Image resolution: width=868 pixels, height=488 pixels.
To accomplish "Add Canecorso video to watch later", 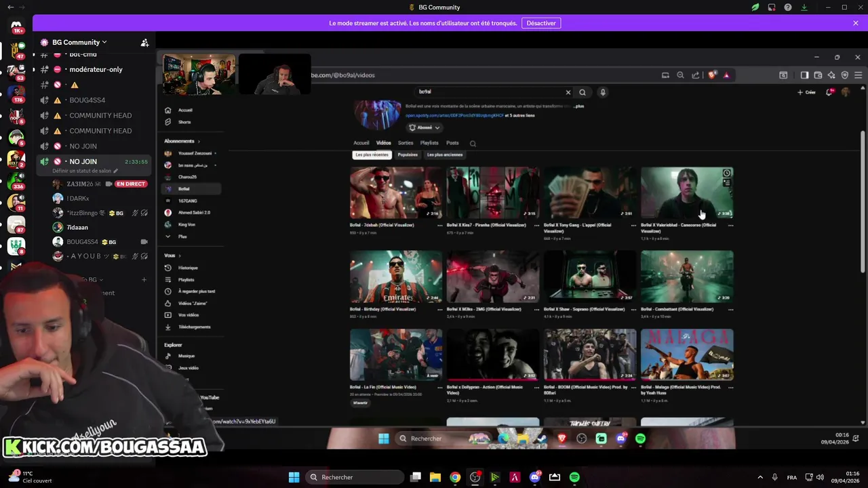I will (x=726, y=174).
